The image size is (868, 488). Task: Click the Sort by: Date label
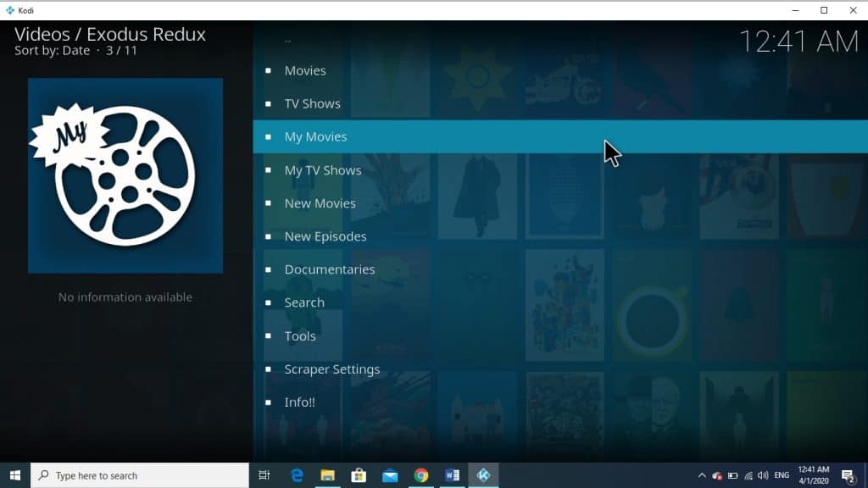click(52, 50)
